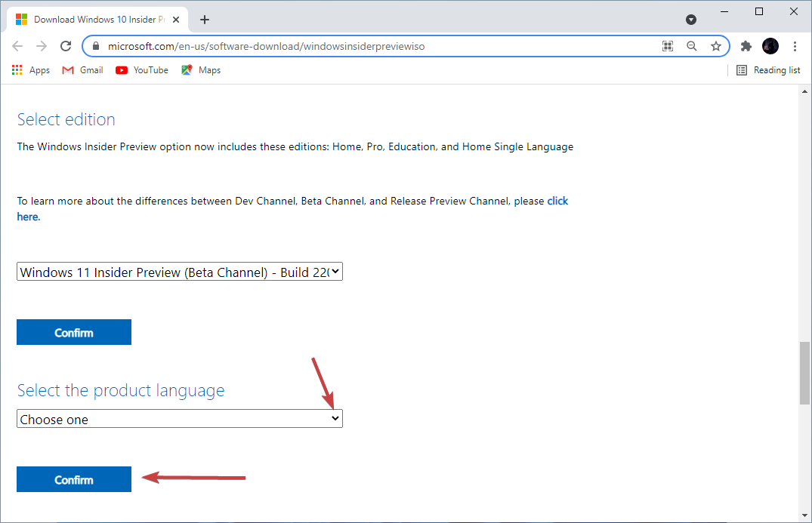
Task: Click the padlock site info icon
Action: [x=95, y=46]
